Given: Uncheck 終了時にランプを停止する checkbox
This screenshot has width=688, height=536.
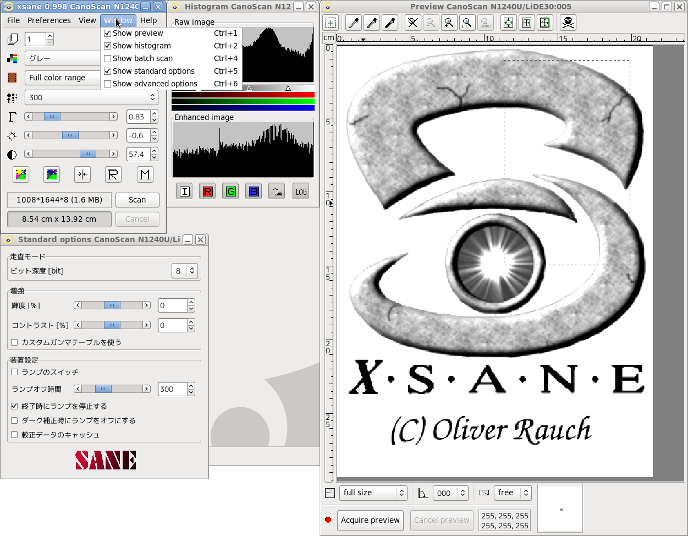Looking at the screenshot, I should coord(14,406).
